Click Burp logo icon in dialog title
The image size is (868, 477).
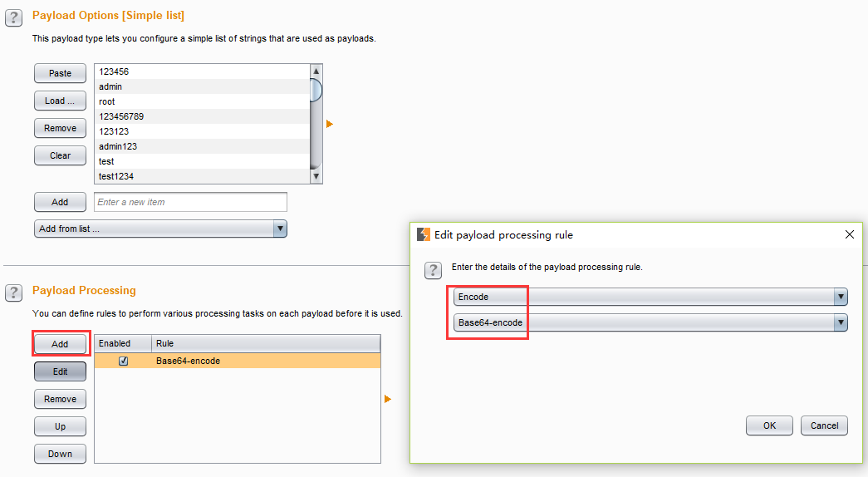[424, 235]
